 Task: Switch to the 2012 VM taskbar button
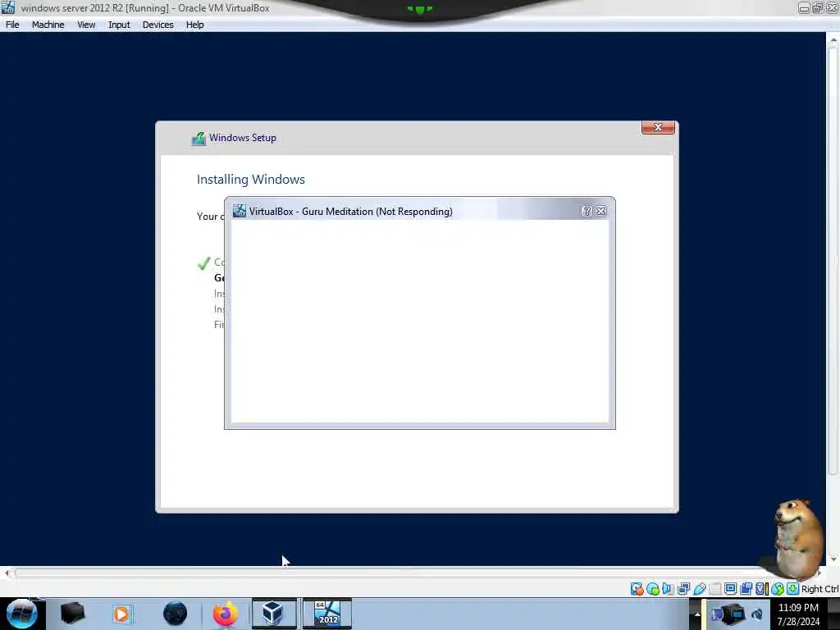point(327,614)
